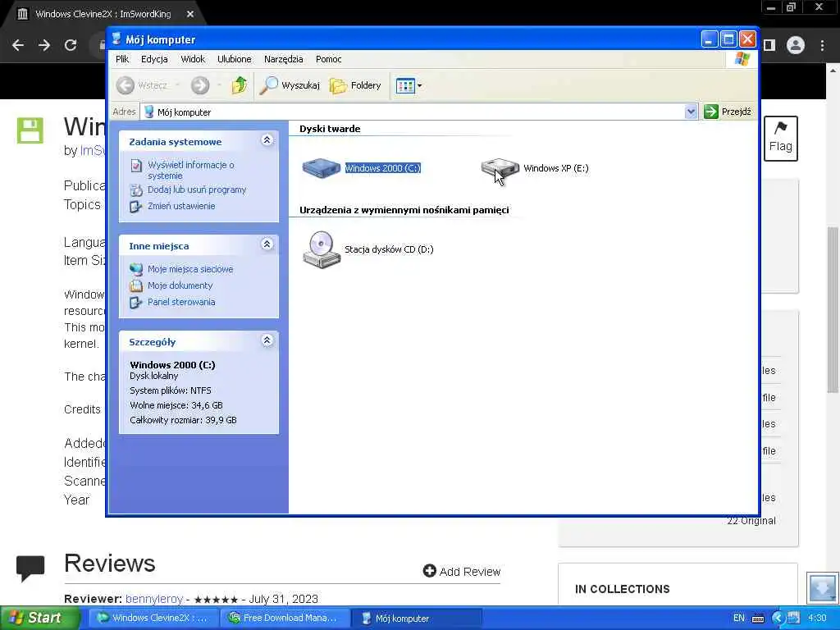Open the Ulubione menu
This screenshot has height=630, width=840.
point(234,59)
